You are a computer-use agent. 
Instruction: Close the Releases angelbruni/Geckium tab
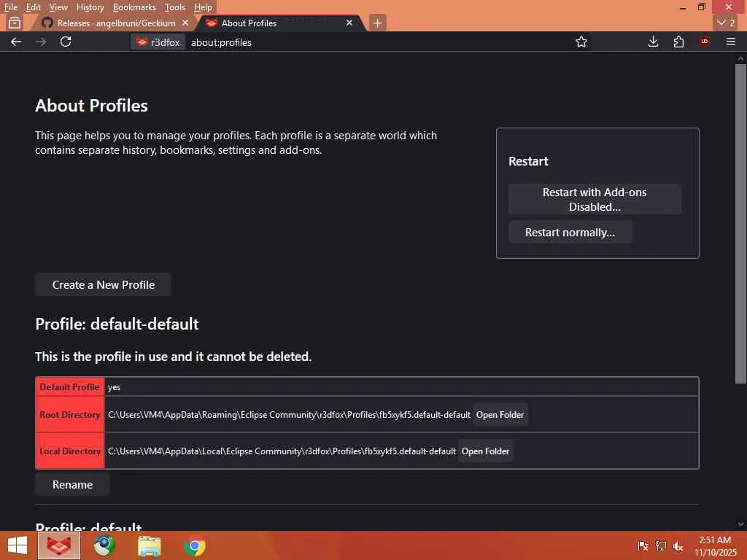point(185,23)
